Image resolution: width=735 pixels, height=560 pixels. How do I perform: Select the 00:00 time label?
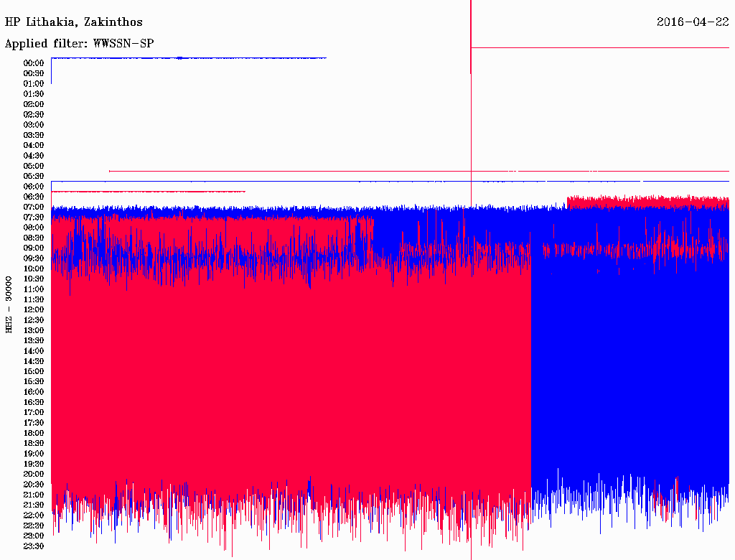coord(34,63)
